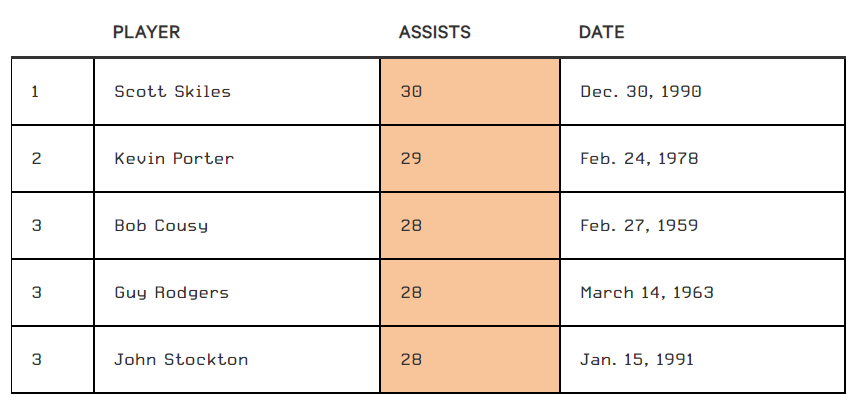The image size is (857, 408).
Task: Click John Stockton's 28 assists cell
Action: tap(469, 360)
